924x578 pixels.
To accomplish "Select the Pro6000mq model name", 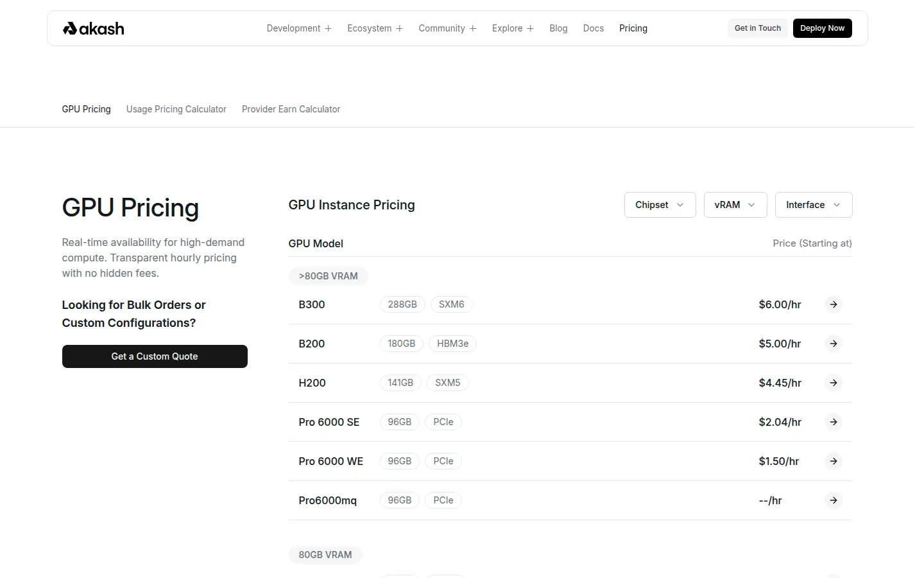I will click(327, 500).
